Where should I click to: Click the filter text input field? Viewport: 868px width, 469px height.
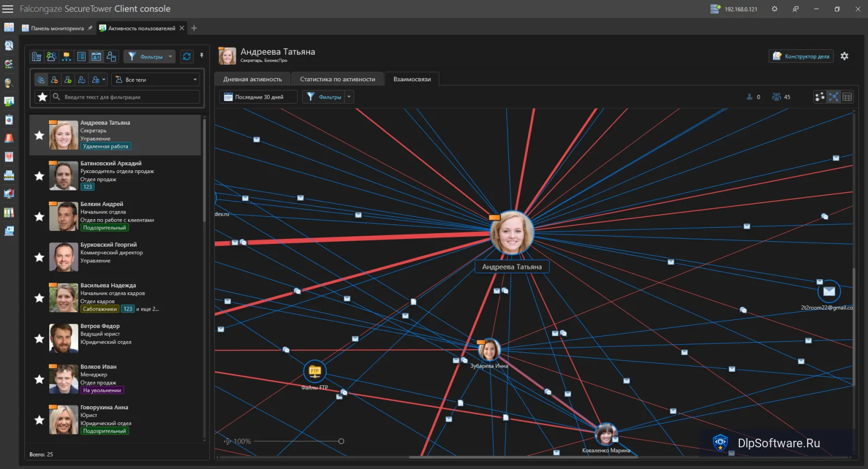point(125,97)
